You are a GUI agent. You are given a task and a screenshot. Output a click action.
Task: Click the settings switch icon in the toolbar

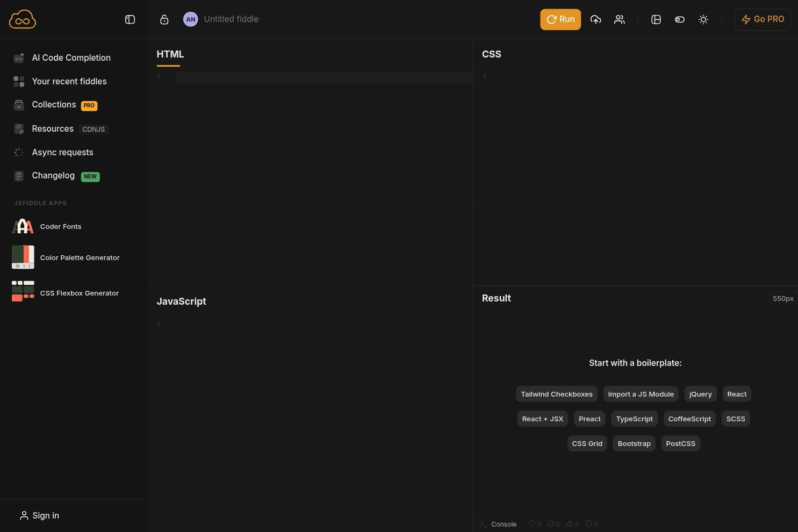coord(680,19)
